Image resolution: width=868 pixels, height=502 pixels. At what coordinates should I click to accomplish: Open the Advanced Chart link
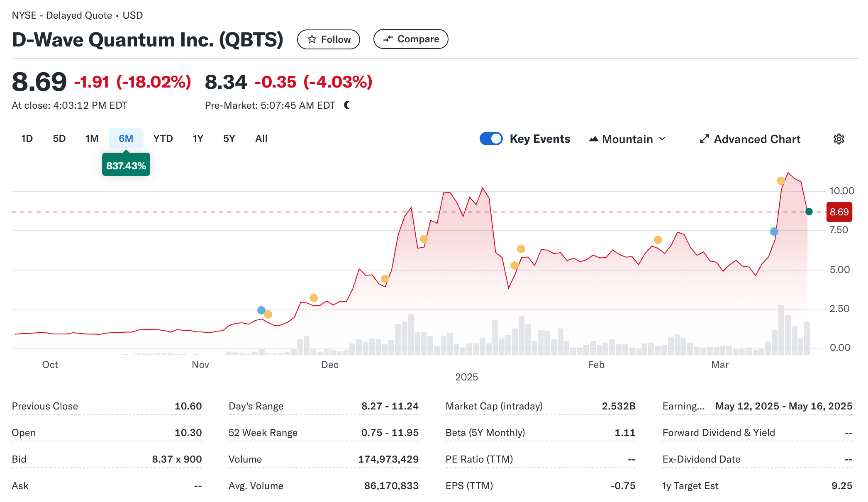pos(757,139)
